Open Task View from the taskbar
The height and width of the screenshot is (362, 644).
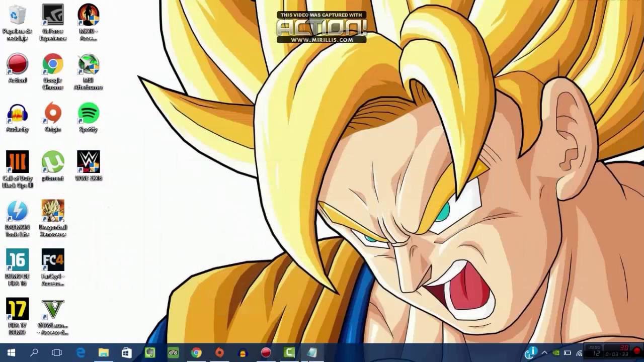[57, 352]
